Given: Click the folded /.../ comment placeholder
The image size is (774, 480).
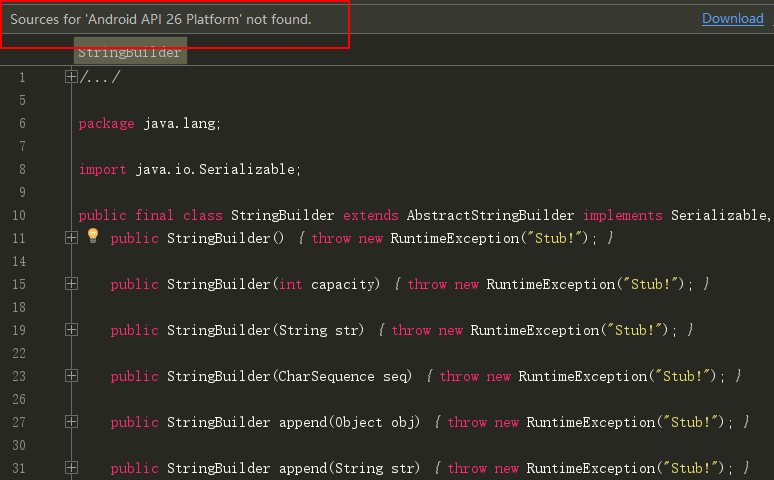Looking at the screenshot, I should 100,77.
